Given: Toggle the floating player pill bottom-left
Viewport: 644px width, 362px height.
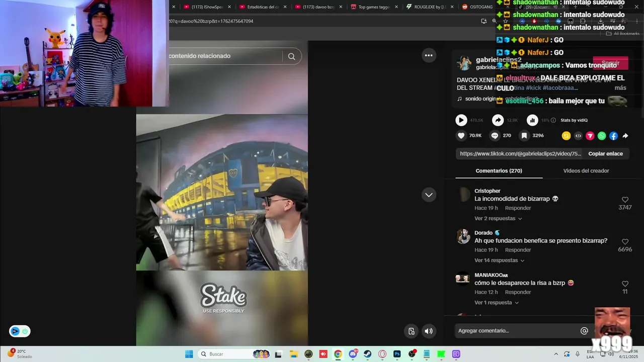Looking at the screenshot, I should pyautogui.click(x=20, y=331).
